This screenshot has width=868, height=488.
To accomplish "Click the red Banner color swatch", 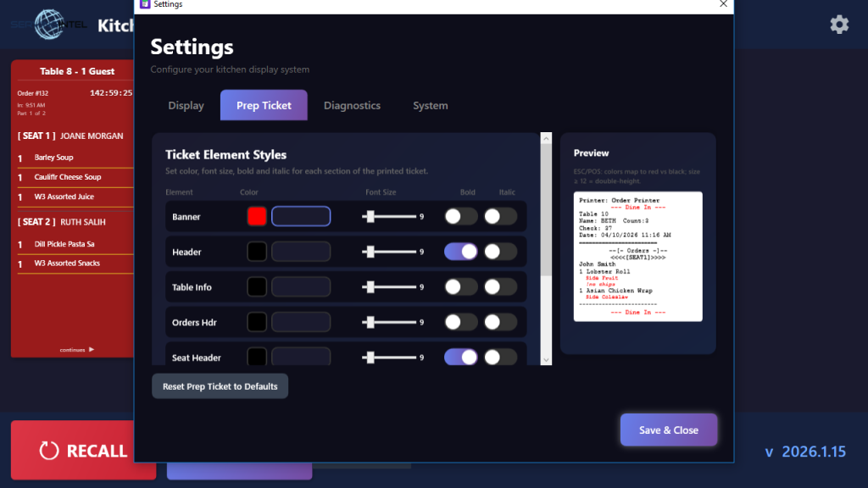I will pyautogui.click(x=257, y=217).
